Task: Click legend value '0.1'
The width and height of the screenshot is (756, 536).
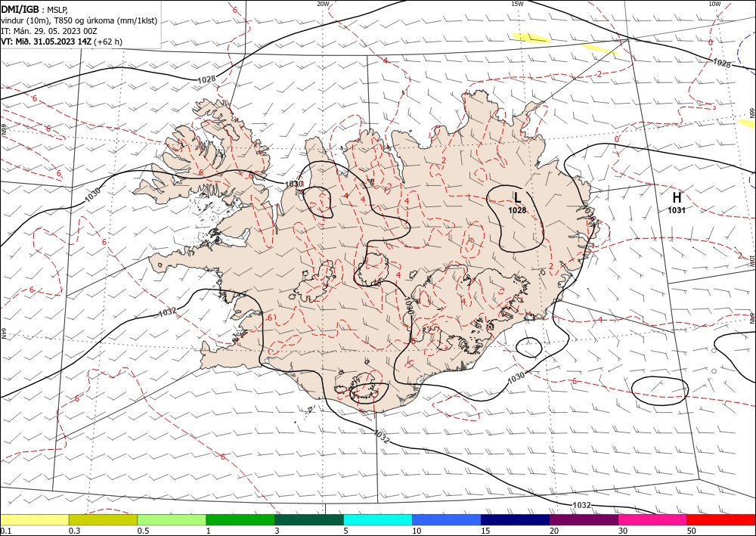Action: pyautogui.click(x=5, y=531)
